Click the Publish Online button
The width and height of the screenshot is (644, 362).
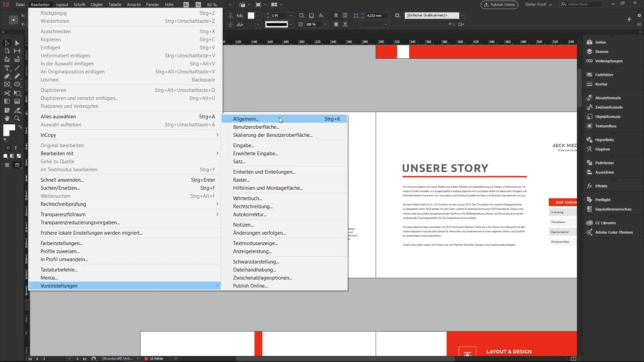pos(499,5)
